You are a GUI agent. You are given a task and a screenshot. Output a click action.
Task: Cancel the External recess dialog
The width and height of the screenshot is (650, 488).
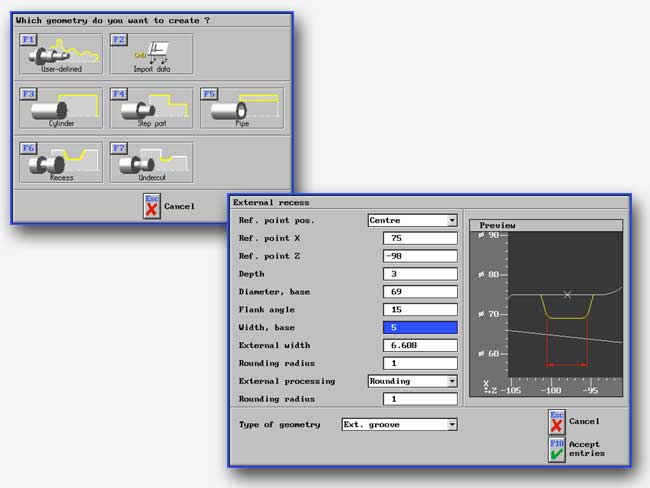click(557, 420)
